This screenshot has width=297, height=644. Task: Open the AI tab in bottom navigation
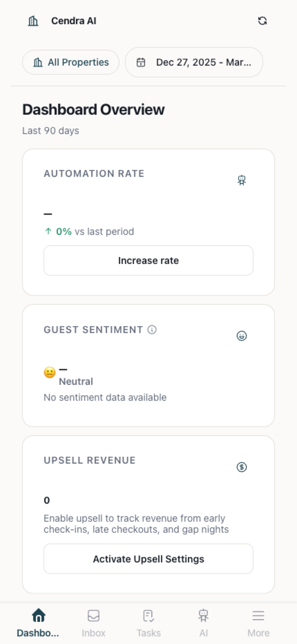(204, 623)
